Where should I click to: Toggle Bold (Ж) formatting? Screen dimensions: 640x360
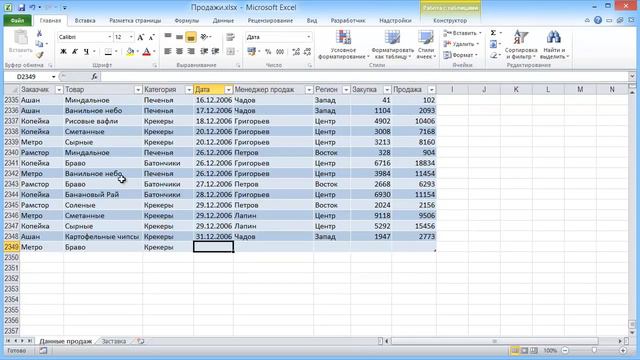63,52
